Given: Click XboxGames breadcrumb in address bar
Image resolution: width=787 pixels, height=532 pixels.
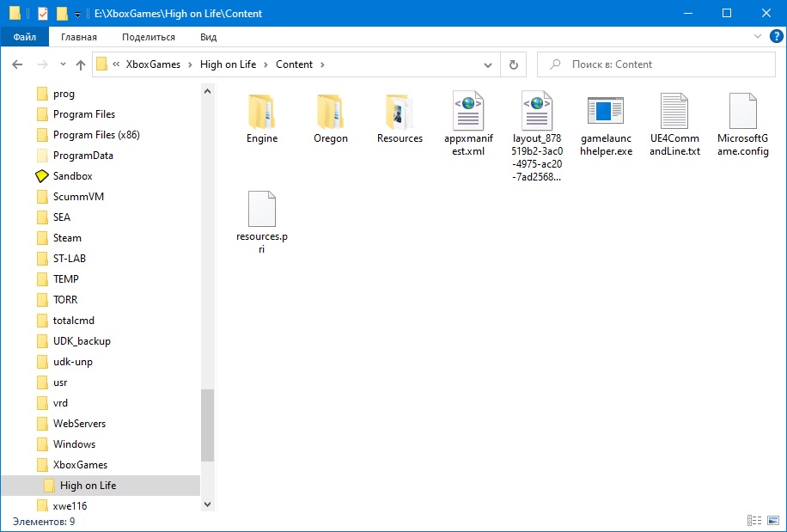Looking at the screenshot, I should click(x=153, y=64).
